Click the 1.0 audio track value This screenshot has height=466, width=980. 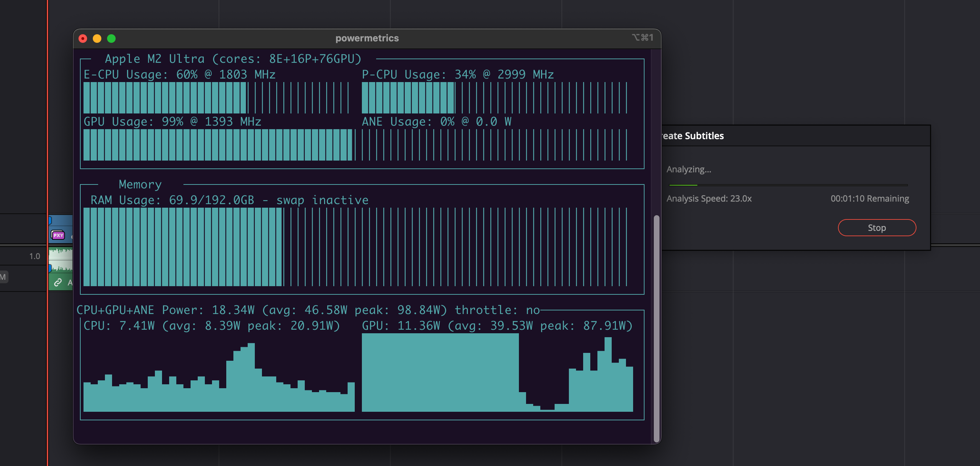click(35, 256)
